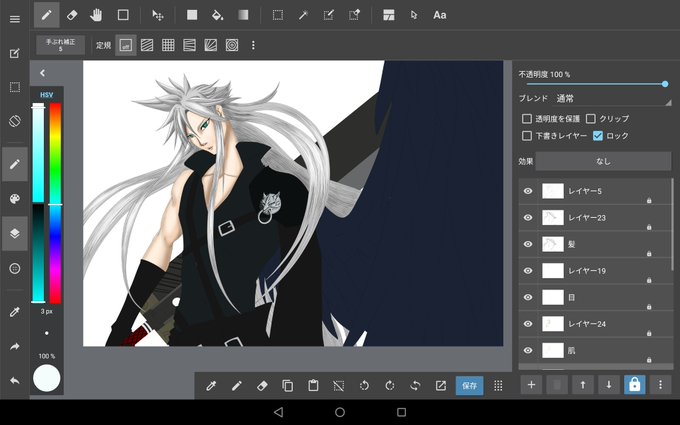Tap the current color preview circle
This screenshot has height=425, width=680.
tap(46, 378)
